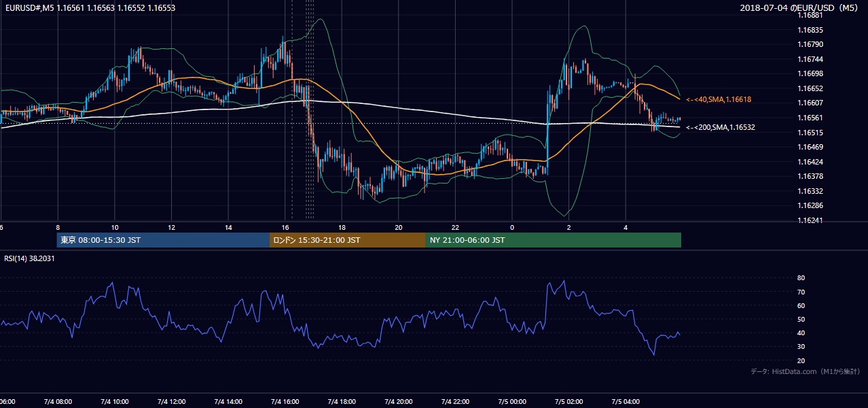Click the HistData.com data source credit

[805, 371]
